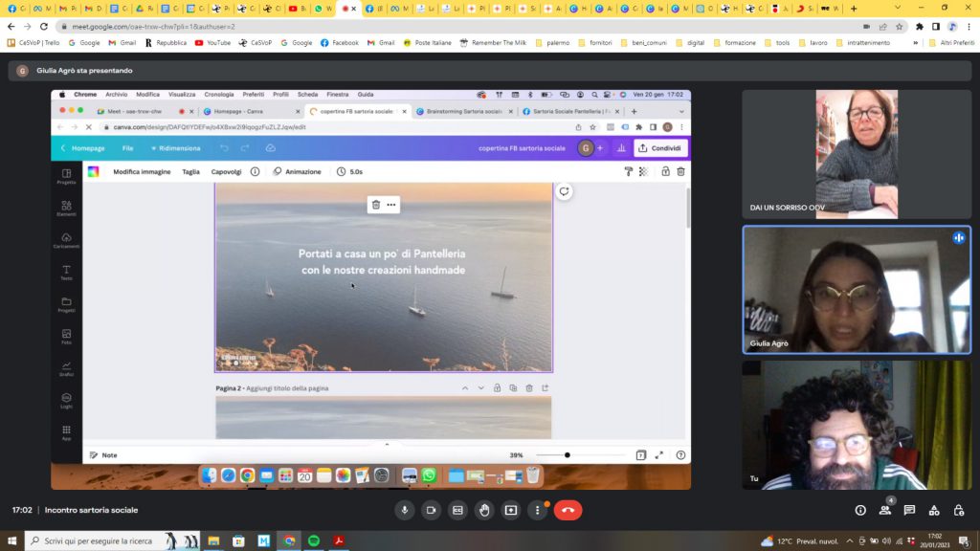Click the Canva cloud save status icon

pos(271,148)
